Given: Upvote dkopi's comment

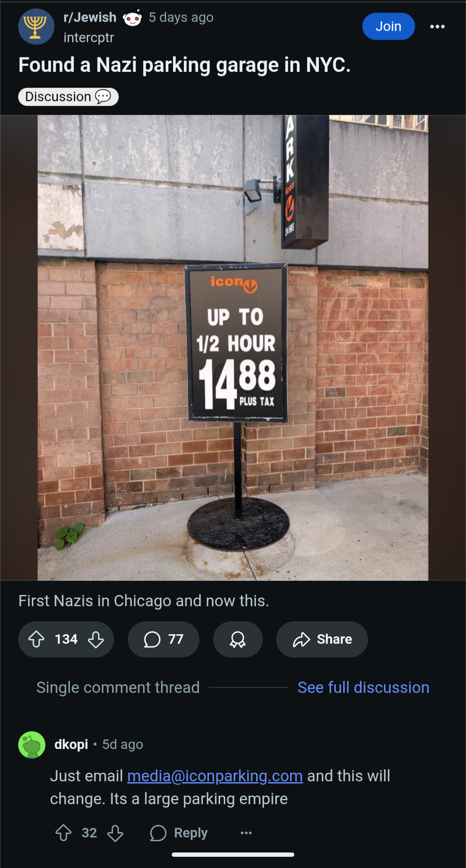Looking at the screenshot, I should point(64,833).
